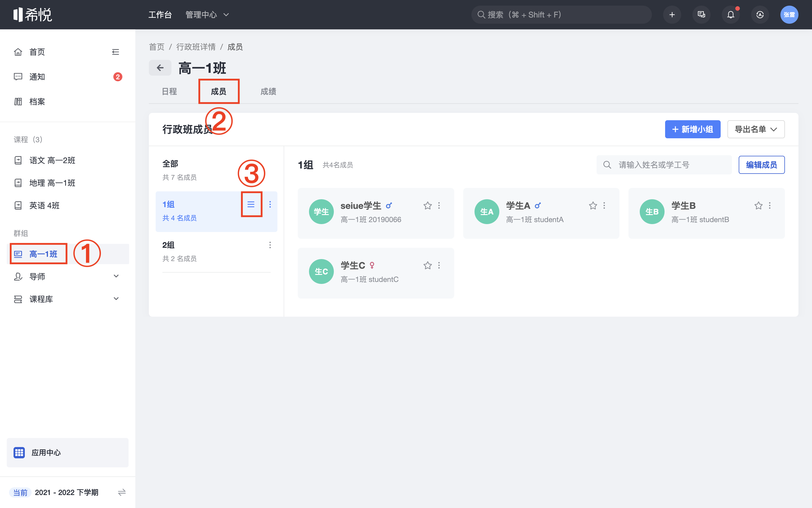812x508 pixels.
Task: Switch to the 成员 tab
Action: 219,91
